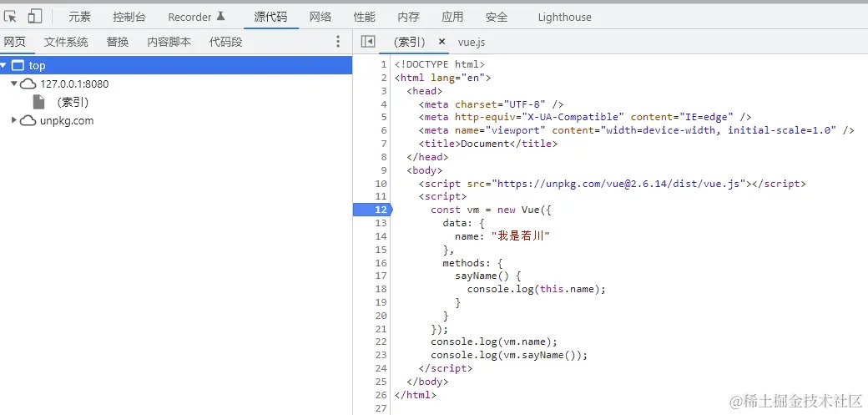Click the meta viewport line

coord(637,130)
